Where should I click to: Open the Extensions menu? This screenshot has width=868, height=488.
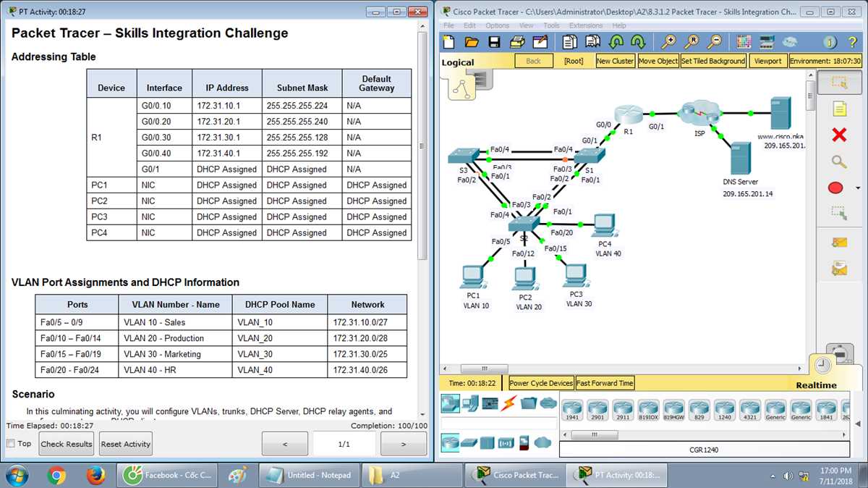tap(586, 25)
